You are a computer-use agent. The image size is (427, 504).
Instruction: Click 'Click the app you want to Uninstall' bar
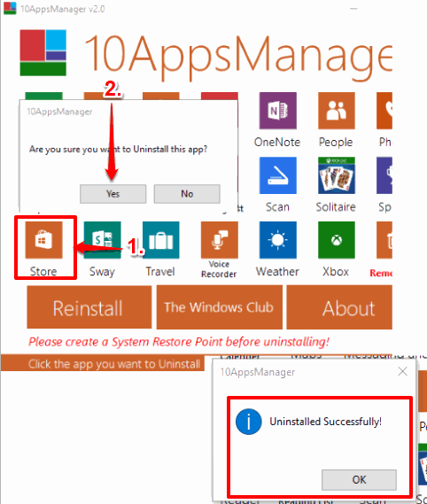[x=103, y=364]
